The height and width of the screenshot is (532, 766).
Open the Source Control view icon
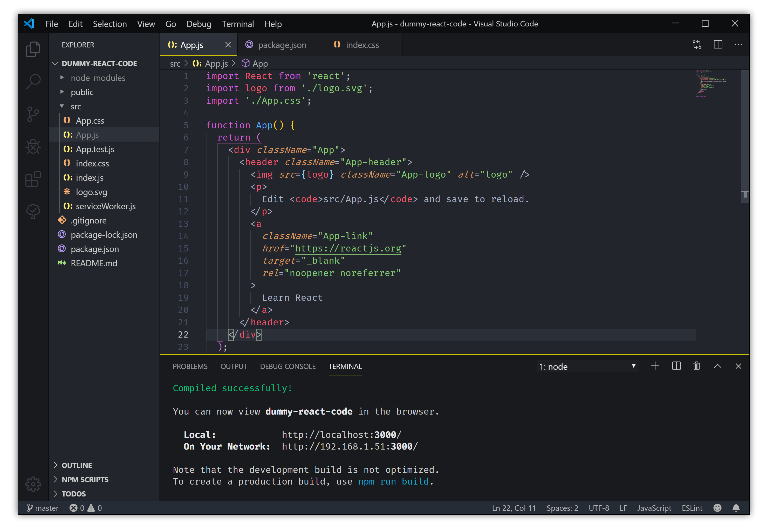tap(33, 114)
